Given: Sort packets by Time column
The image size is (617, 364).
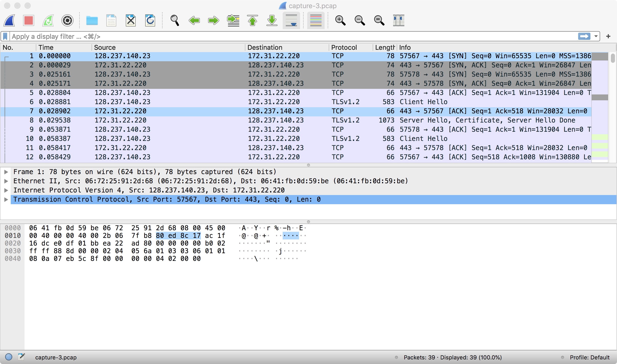Looking at the screenshot, I should (64, 47).
